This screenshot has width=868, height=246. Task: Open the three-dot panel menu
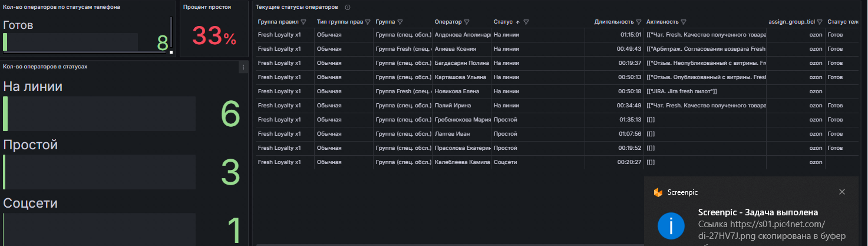pyautogui.click(x=243, y=67)
